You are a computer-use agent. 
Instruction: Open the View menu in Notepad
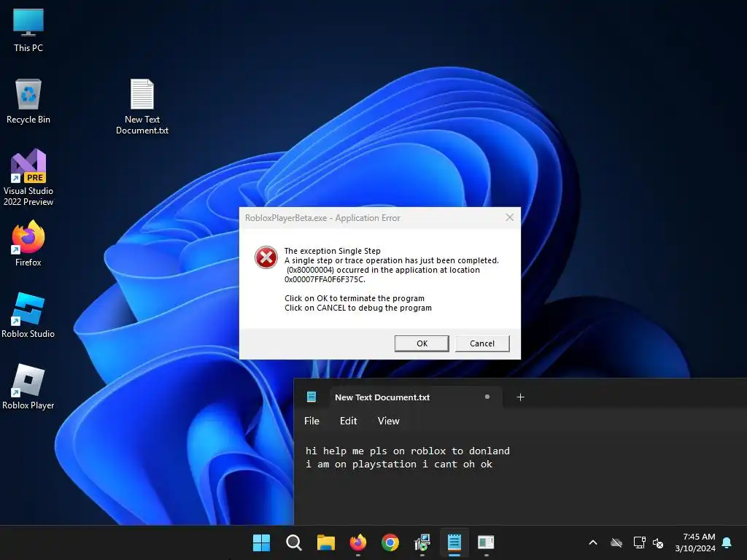pos(388,421)
